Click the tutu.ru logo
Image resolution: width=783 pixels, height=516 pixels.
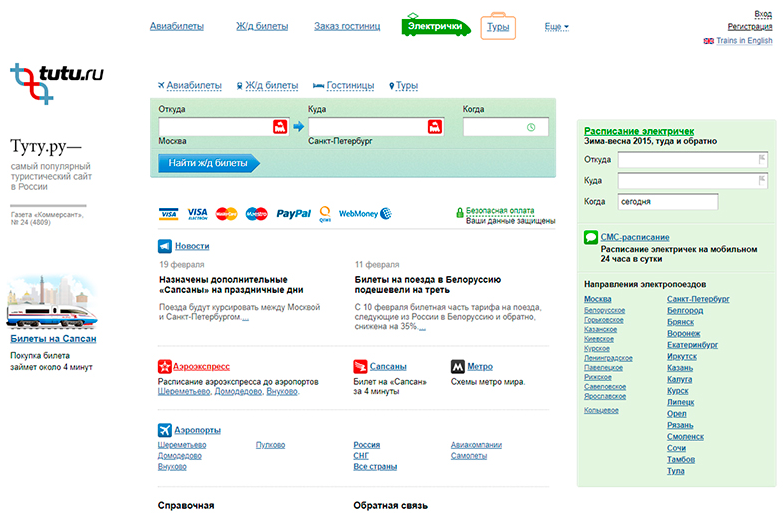(56, 83)
